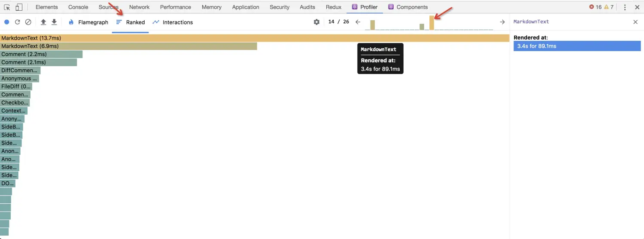Screen dimensions: 644x239
Task: Click the MarkdownText heading in the right panel
Action: pos(531,22)
